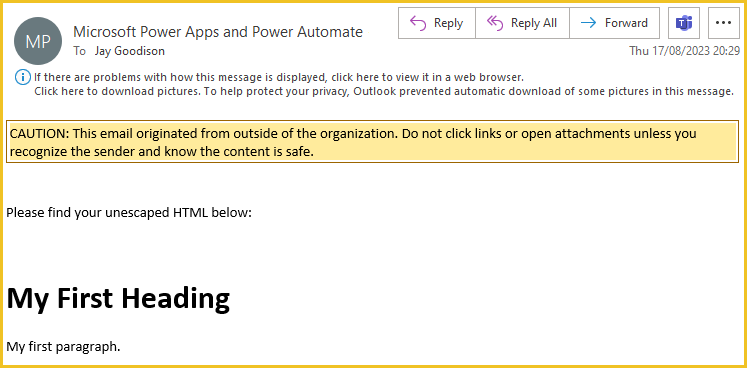Click the 'To' label before the recipient

click(80, 51)
